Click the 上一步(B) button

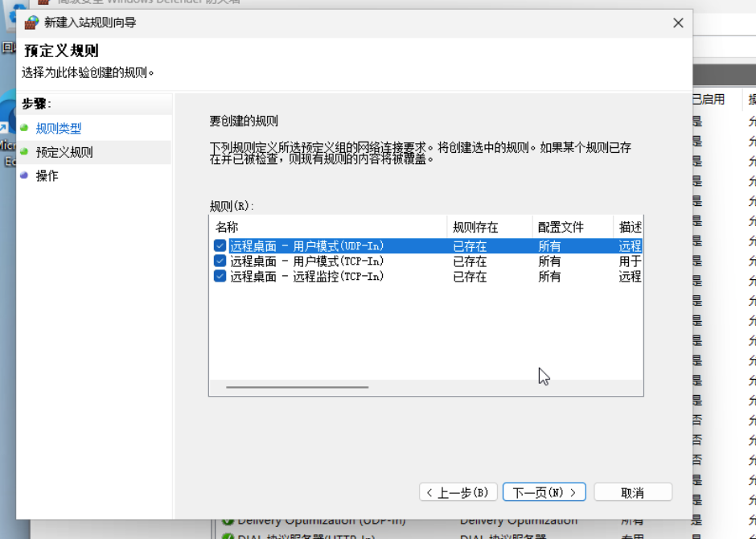(x=458, y=492)
